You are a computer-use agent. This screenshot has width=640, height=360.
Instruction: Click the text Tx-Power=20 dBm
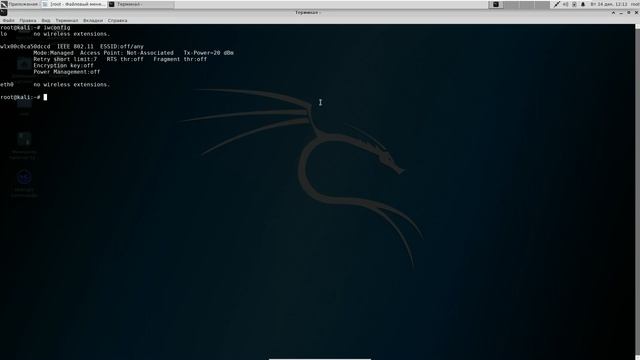(209, 53)
